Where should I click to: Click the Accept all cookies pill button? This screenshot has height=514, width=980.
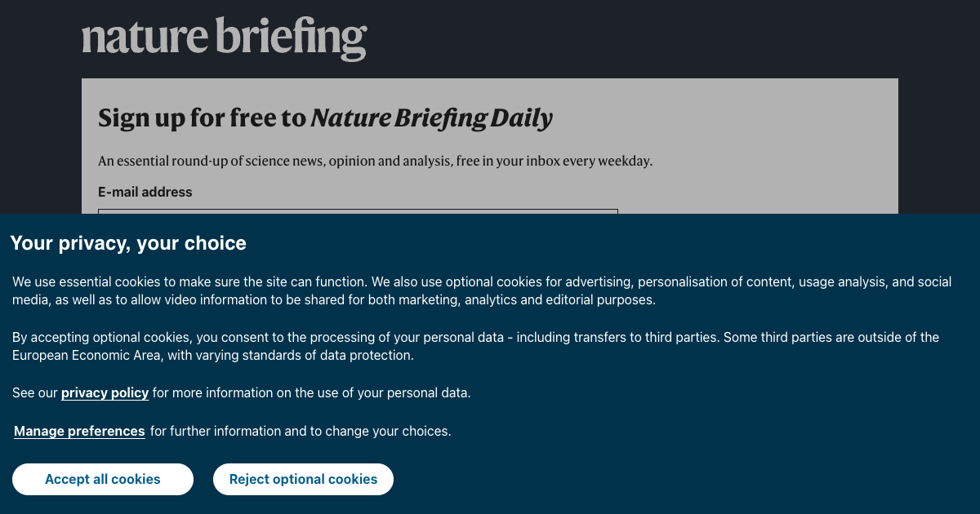coord(102,479)
